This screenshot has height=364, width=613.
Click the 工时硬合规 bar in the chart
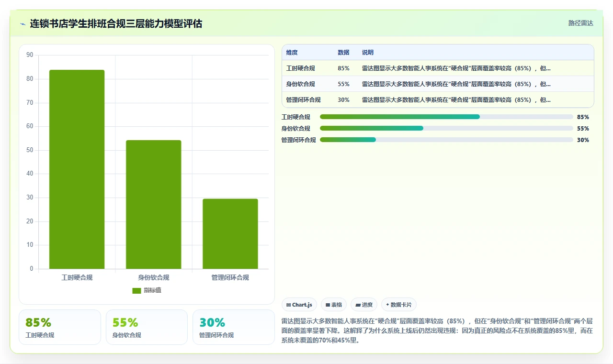pos(77,169)
